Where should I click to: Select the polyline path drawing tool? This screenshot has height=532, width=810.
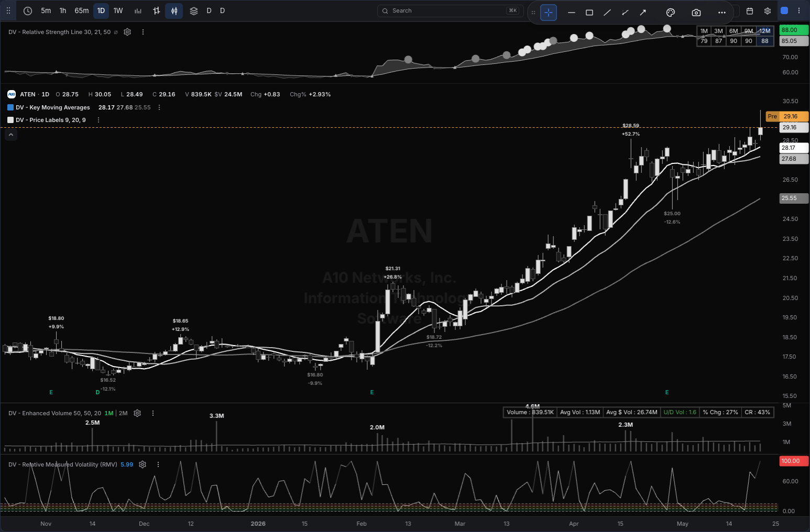click(625, 12)
